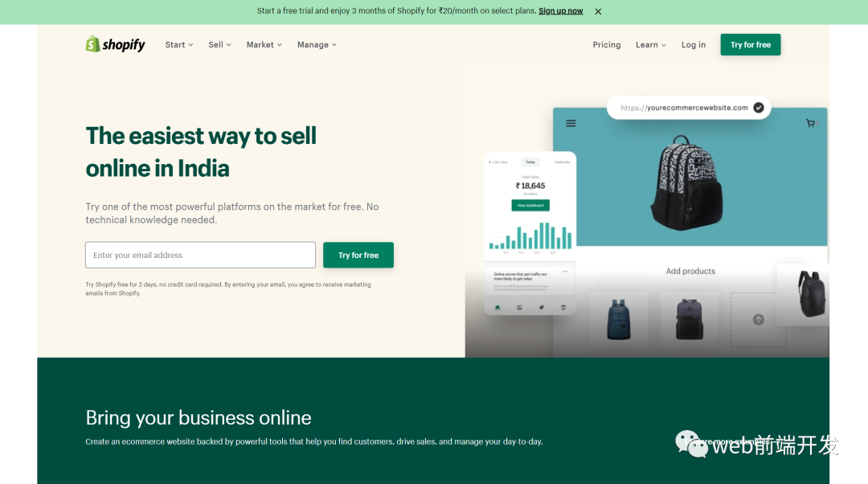Select the home icon in mobile preview
Viewport: 868px width, 484px height.
(x=497, y=307)
